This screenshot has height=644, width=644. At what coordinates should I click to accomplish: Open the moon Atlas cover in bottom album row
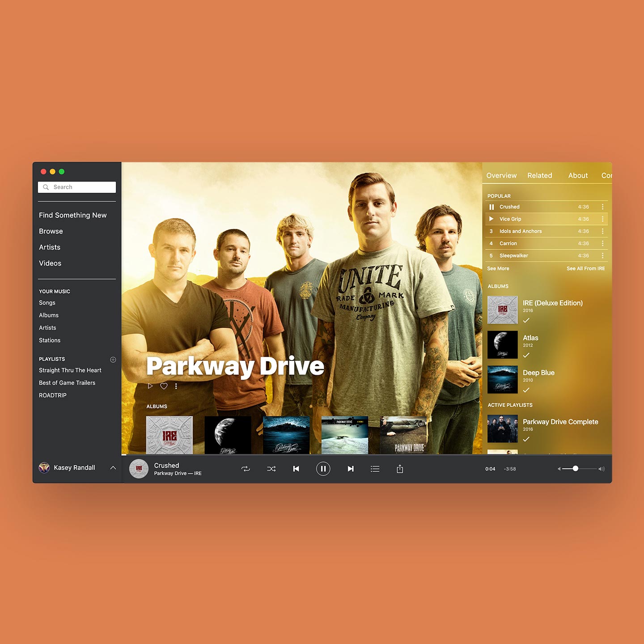click(228, 435)
